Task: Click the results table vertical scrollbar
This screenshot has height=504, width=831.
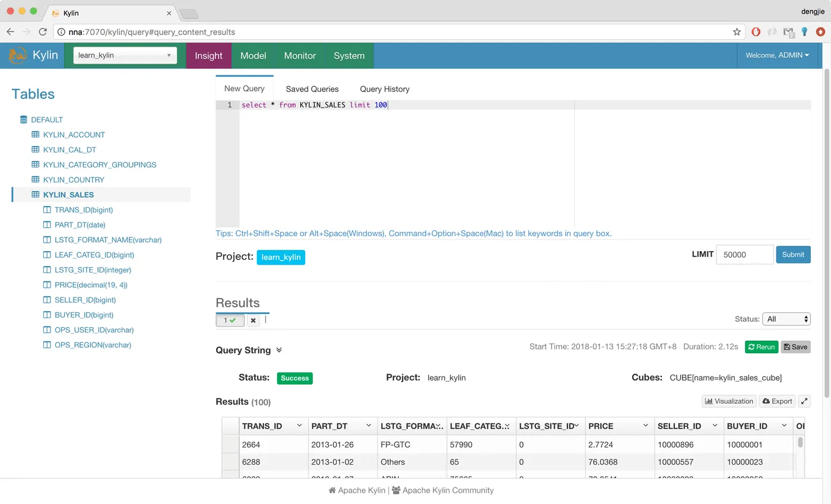Action: coord(800,442)
